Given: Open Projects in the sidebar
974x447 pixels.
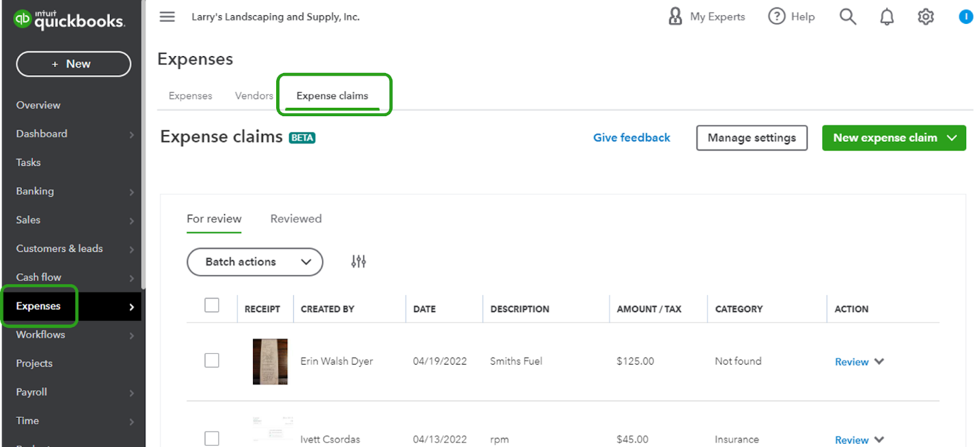Looking at the screenshot, I should pyautogui.click(x=34, y=363).
